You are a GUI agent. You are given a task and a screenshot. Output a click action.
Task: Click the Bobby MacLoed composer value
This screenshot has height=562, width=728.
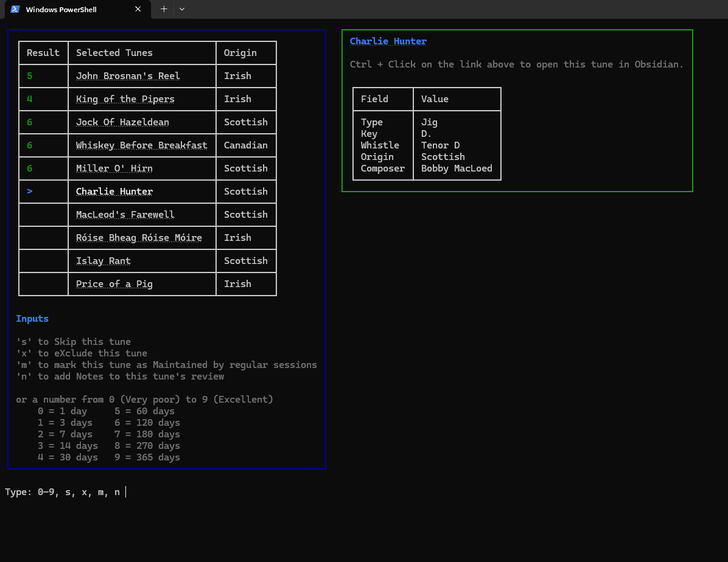pos(457,168)
